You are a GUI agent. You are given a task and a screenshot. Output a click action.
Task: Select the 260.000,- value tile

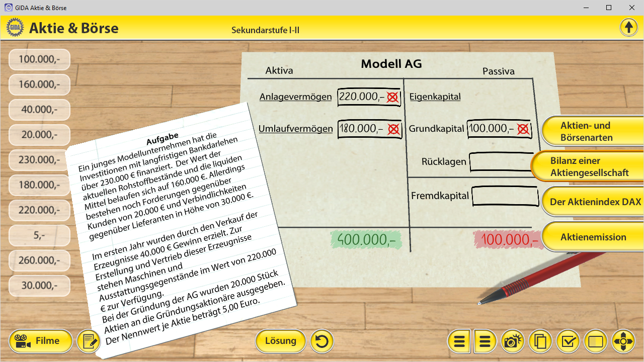[39, 260]
